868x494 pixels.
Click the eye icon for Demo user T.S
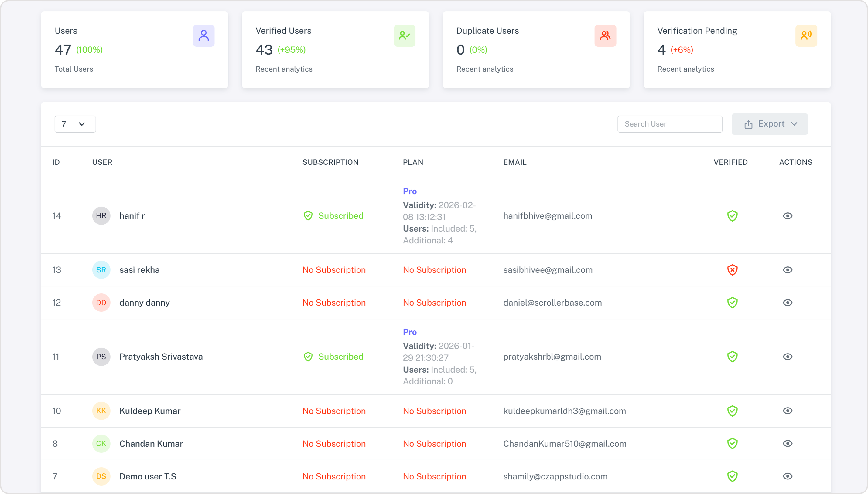tap(788, 476)
